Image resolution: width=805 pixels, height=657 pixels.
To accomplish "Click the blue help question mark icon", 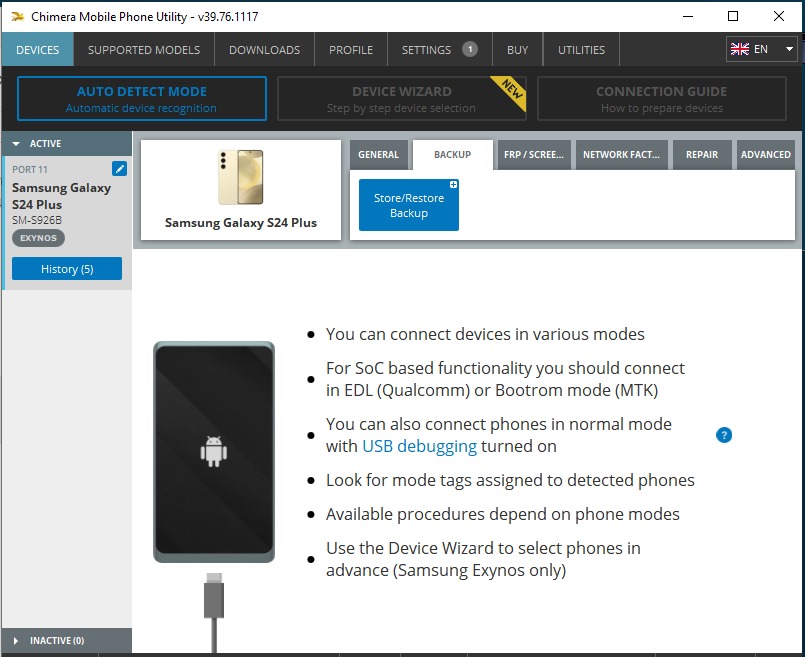I will [724, 435].
